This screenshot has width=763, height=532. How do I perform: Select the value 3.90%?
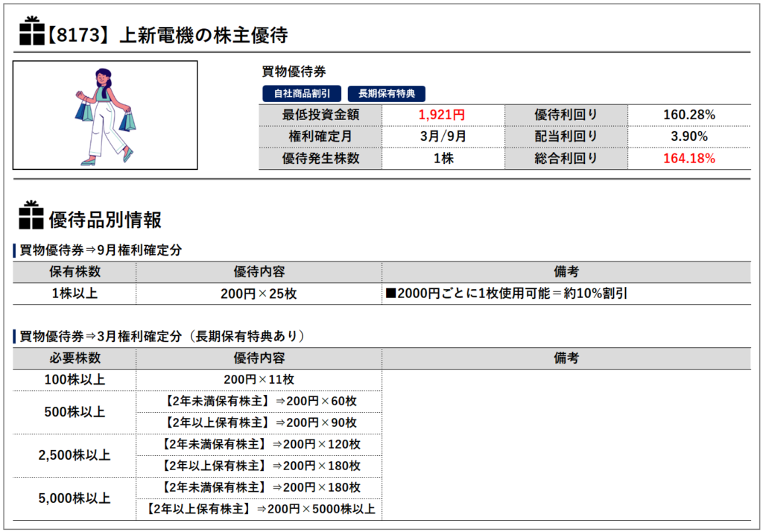point(689,136)
